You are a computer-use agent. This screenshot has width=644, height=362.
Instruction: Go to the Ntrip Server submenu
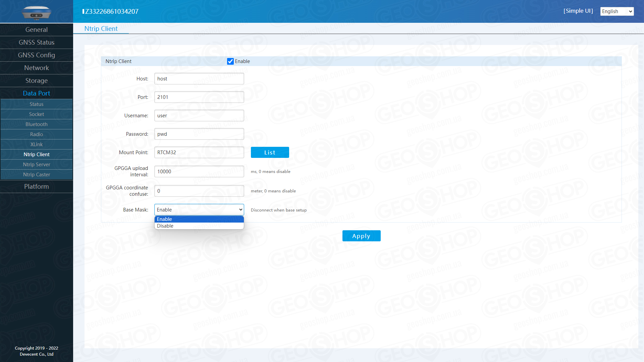(37, 165)
